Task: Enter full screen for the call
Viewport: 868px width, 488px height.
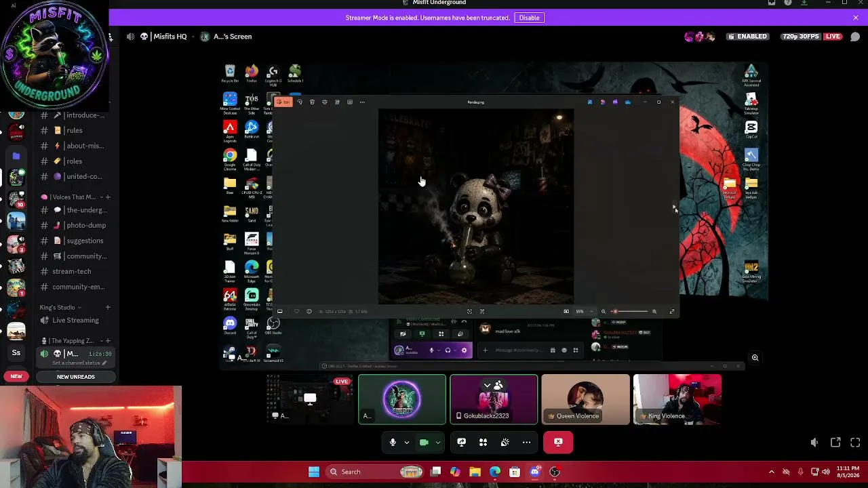Action: 855,443
